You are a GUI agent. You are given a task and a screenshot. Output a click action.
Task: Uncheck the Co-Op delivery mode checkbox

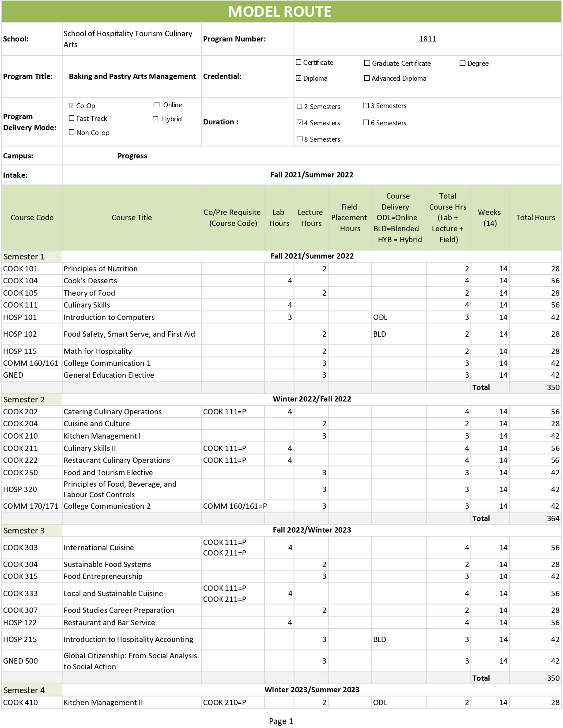[x=72, y=106]
